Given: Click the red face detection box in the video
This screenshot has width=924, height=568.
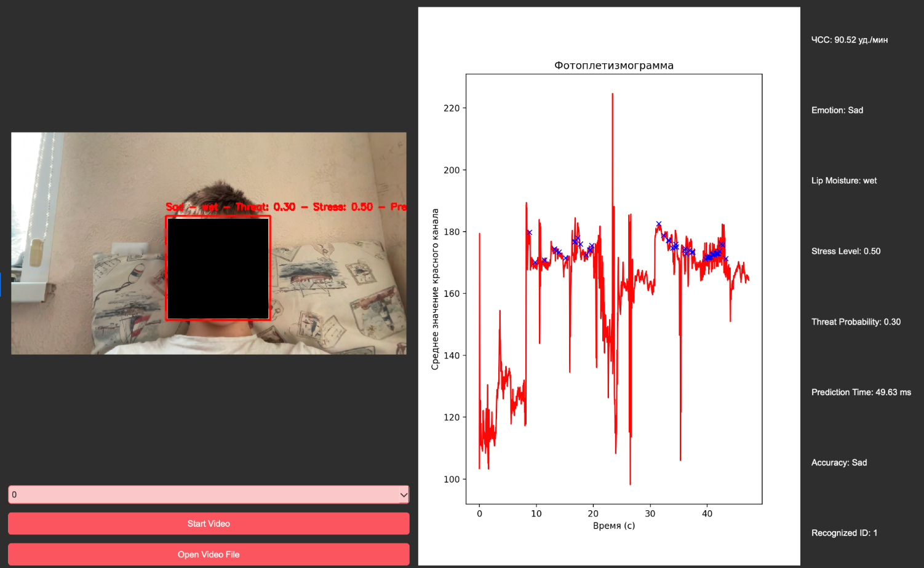Looking at the screenshot, I should pyautogui.click(x=218, y=268).
